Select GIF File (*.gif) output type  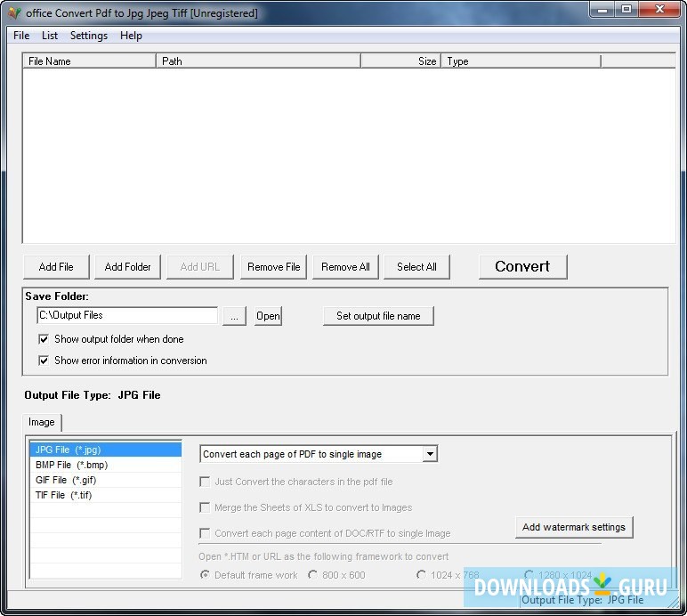(x=106, y=480)
